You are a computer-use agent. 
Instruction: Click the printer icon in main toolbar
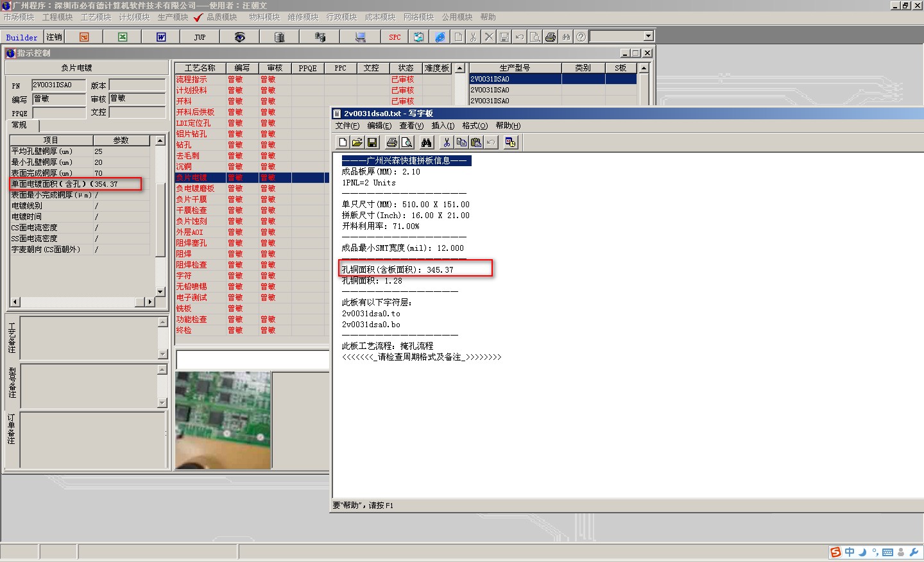(550, 37)
